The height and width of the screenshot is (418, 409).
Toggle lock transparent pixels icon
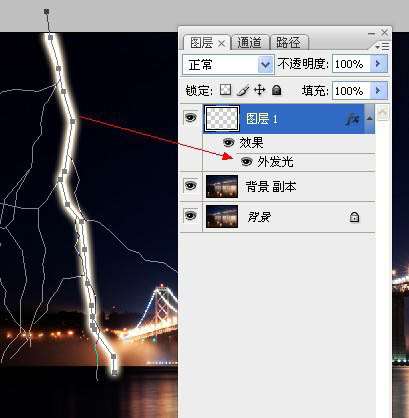click(226, 90)
